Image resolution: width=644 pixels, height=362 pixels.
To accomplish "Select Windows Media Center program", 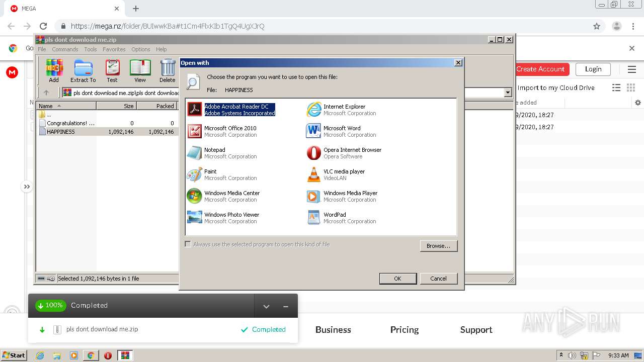I will tap(223, 196).
